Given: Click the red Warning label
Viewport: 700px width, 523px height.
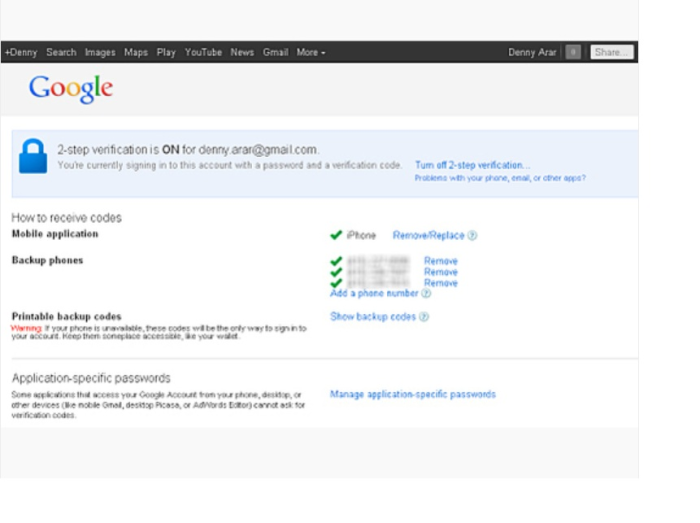Looking at the screenshot, I should 26,328.
